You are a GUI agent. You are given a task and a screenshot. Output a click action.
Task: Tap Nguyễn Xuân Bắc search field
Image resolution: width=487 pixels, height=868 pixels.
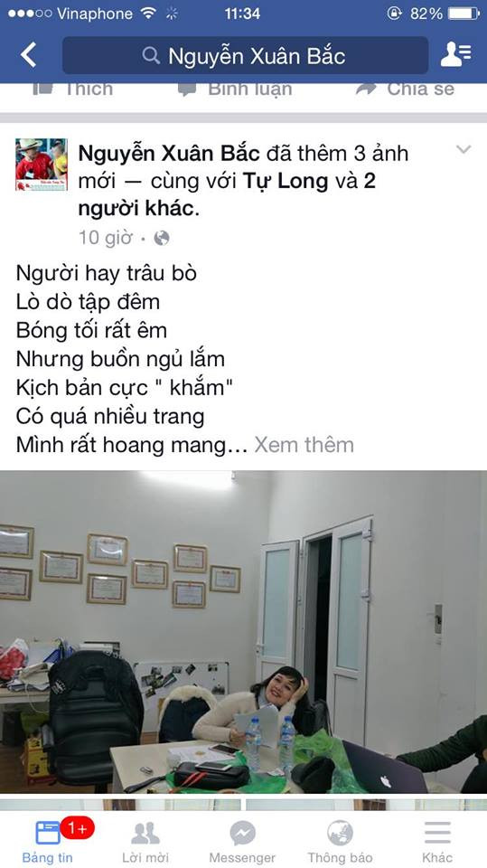point(245,55)
